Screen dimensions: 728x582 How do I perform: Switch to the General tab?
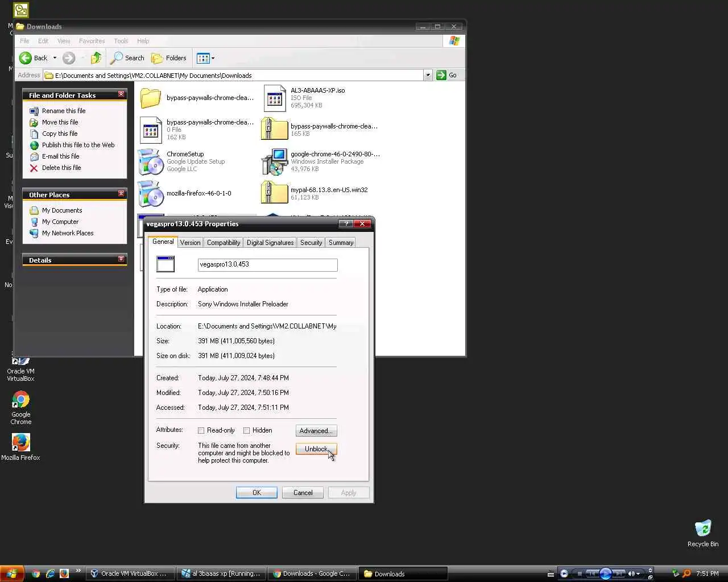pyautogui.click(x=163, y=242)
